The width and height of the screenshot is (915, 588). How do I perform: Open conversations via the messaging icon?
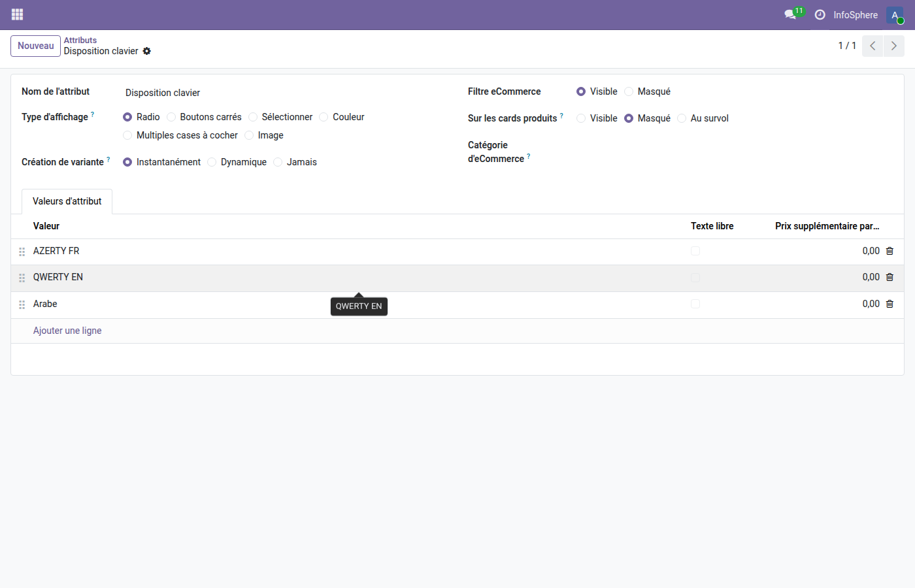[x=790, y=14]
